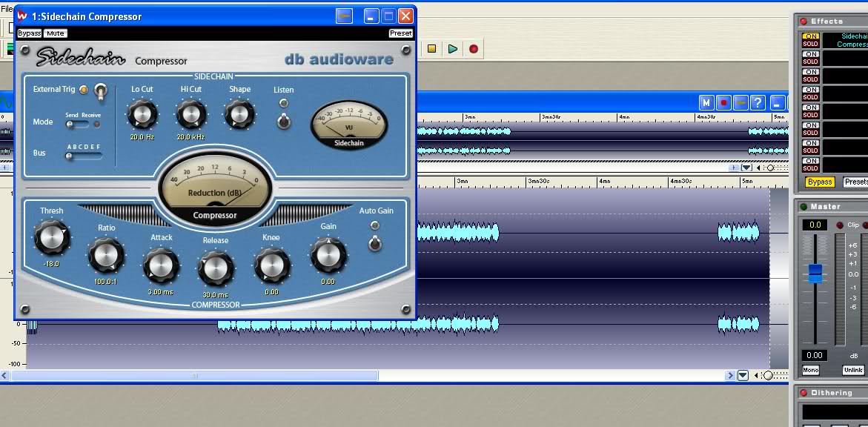
Task: Click the M button in the wave window title bar
Action: coord(706,102)
